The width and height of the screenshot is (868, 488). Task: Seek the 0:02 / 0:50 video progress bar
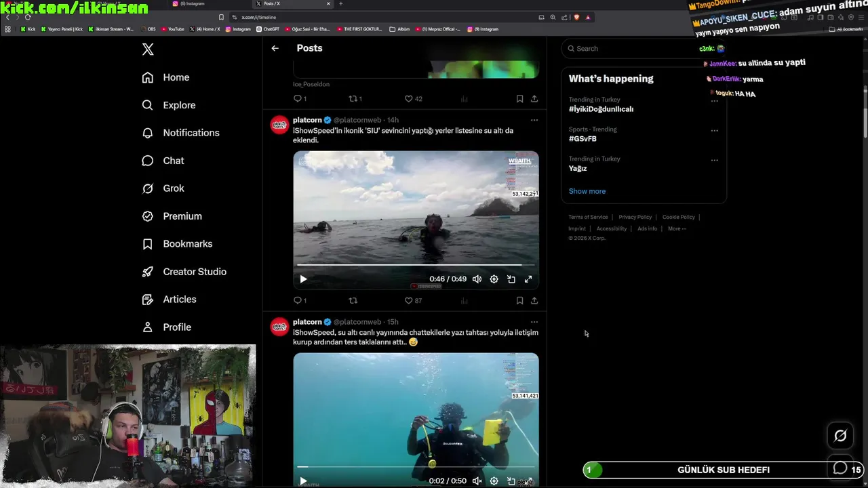tap(416, 467)
